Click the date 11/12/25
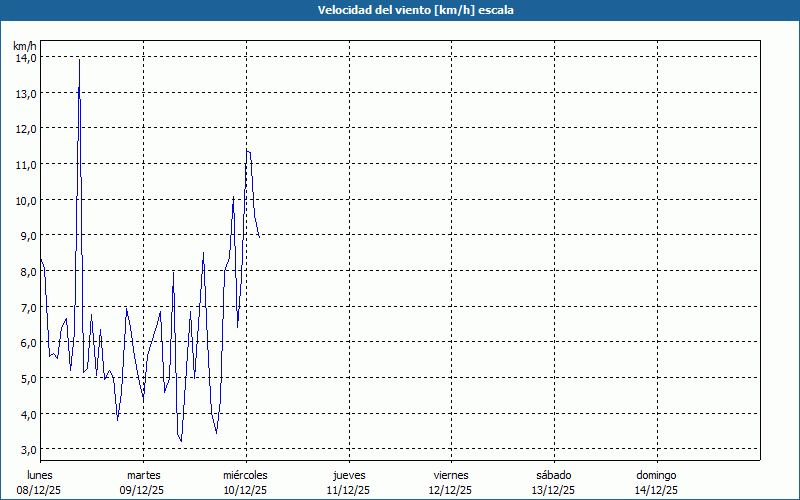This screenshot has width=800, height=500. tap(348, 490)
